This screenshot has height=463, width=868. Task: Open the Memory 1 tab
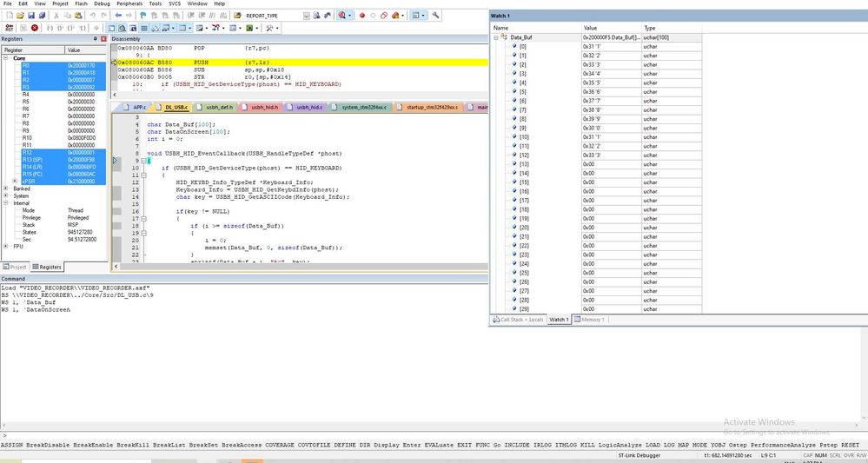pos(590,320)
